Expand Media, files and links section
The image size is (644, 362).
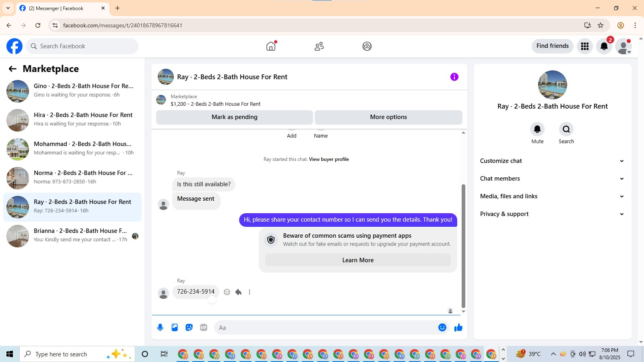coord(552,196)
